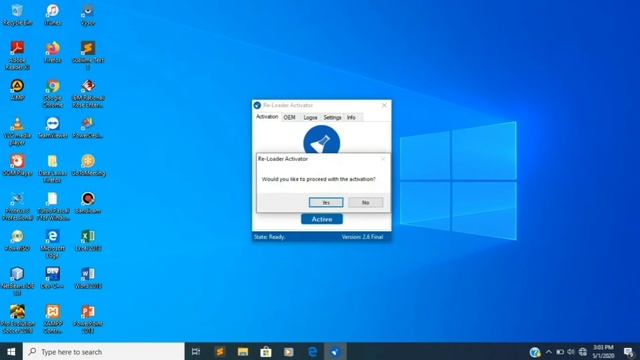Open Google Chrome desktop shortcut
Viewport: 640px width, 360px height.
pyautogui.click(x=53, y=93)
